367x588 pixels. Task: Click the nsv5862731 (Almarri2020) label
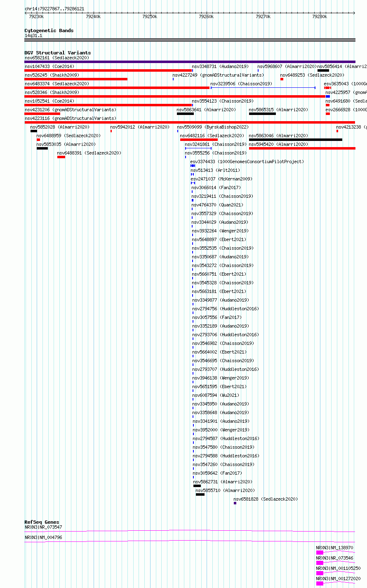[223, 482]
